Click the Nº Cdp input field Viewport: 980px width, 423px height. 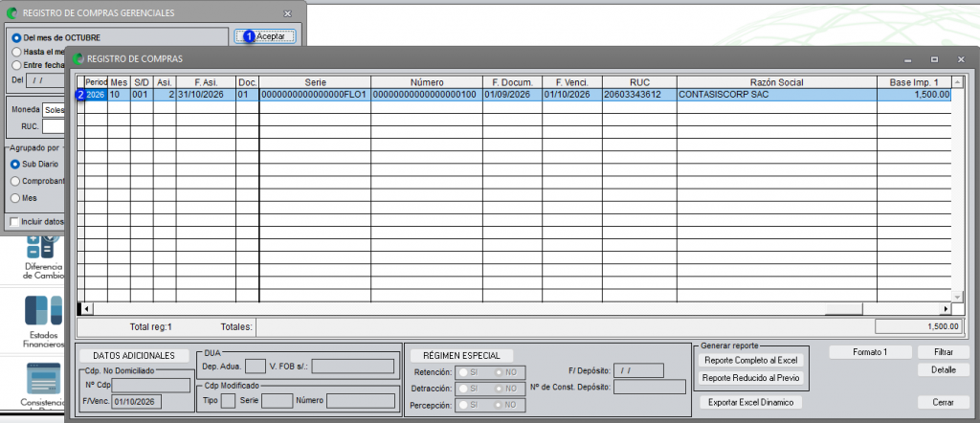coord(150,385)
